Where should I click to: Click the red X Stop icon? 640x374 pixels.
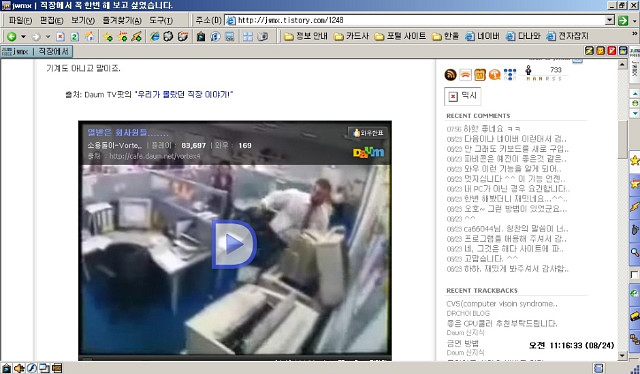[60, 36]
